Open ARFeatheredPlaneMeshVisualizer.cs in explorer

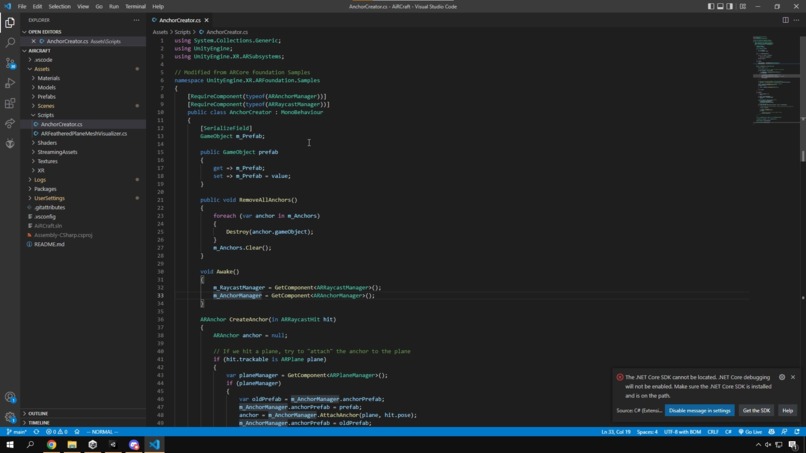pos(83,134)
